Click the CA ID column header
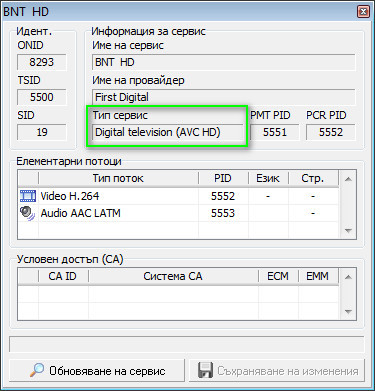The height and width of the screenshot is (391, 375). coord(63,276)
